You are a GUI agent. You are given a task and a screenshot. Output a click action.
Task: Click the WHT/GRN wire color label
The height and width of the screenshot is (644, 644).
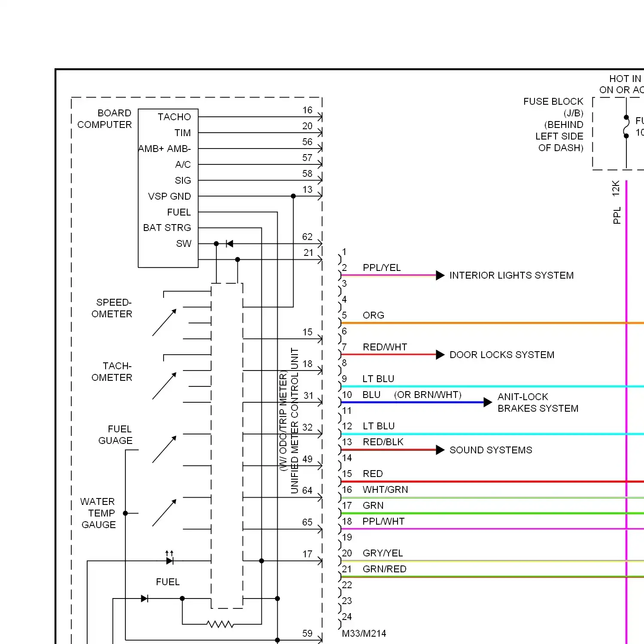pos(385,489)
